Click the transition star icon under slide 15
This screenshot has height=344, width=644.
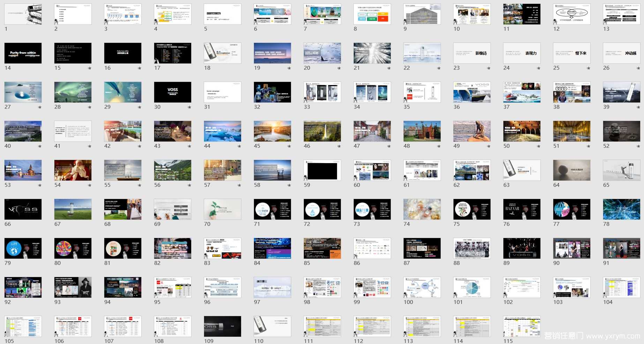coord(90,68)
